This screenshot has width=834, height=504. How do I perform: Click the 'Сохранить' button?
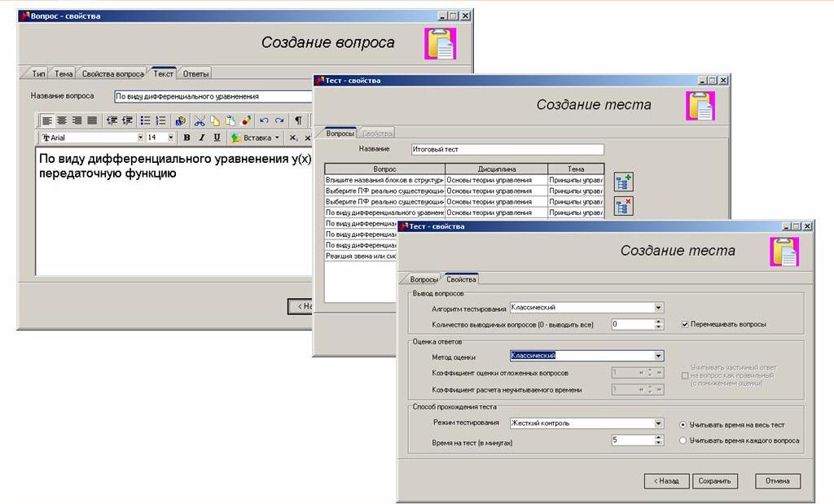click(714, 480)
